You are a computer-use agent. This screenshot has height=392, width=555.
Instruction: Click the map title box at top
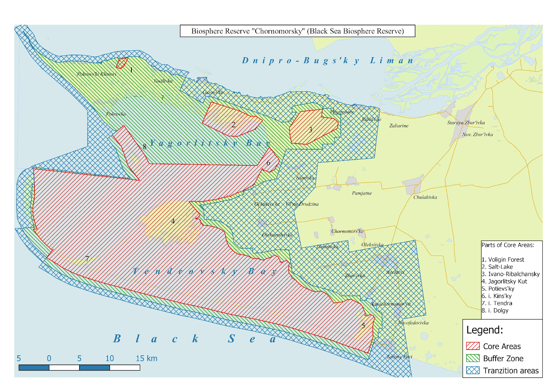tap(297, 31)
